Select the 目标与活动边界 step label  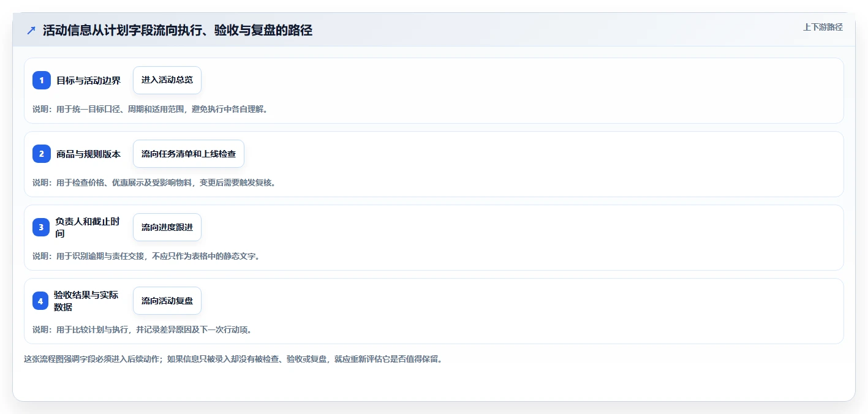(x=89, y=80)
